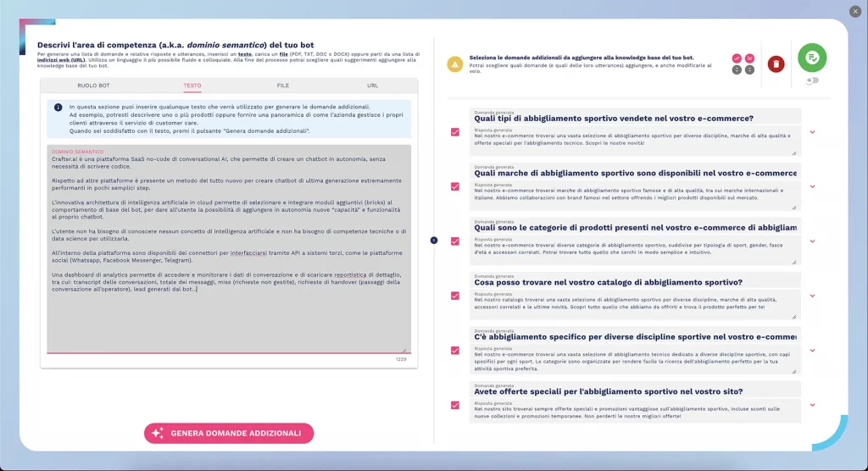
Task: Click into the Dominio Semantico text area
Action: 229,249
